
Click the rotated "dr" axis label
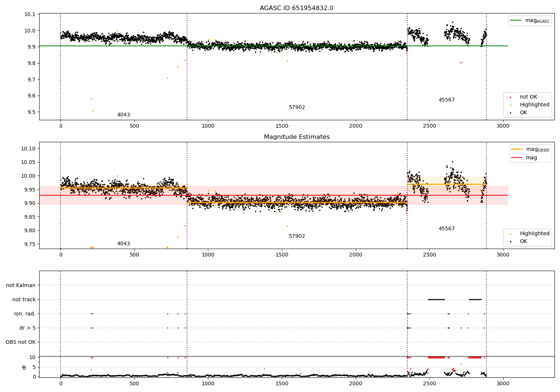tap(24, 367)
